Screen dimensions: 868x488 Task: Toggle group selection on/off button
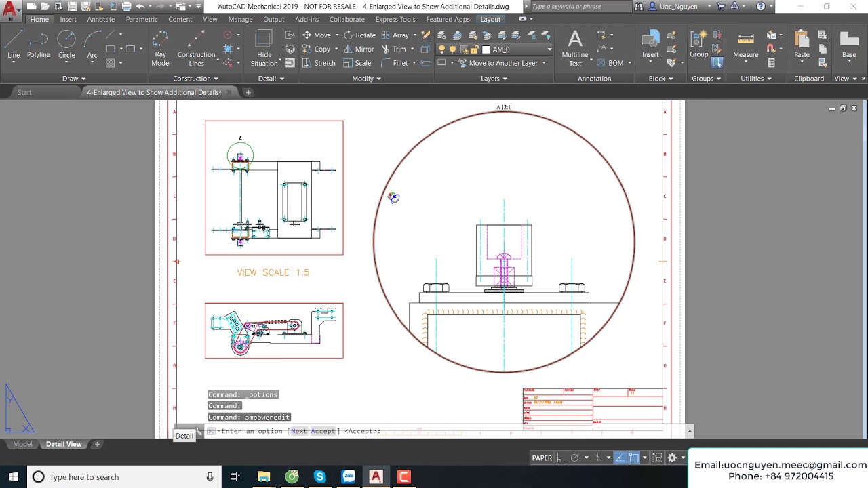[x=717, y=63]
